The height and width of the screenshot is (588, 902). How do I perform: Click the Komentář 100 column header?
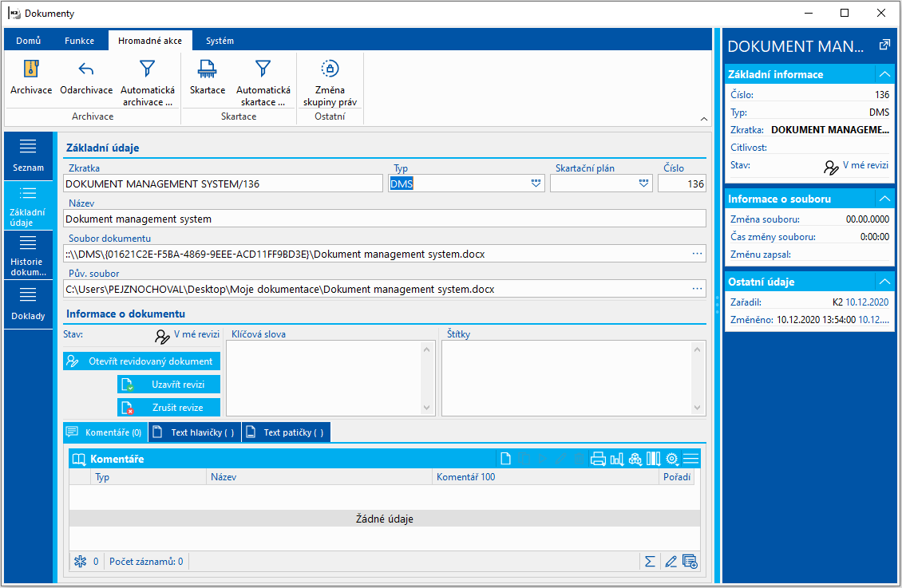coord(545,477)
